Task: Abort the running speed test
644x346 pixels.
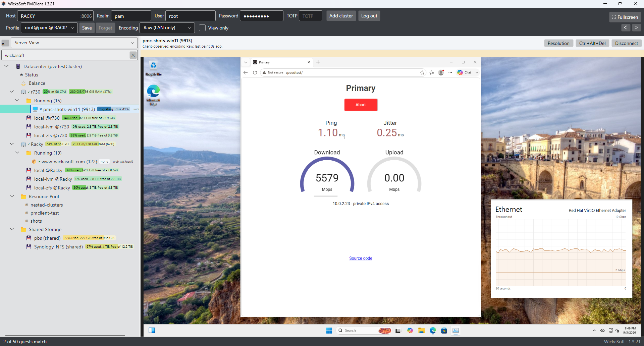Action: pos(361,105)
